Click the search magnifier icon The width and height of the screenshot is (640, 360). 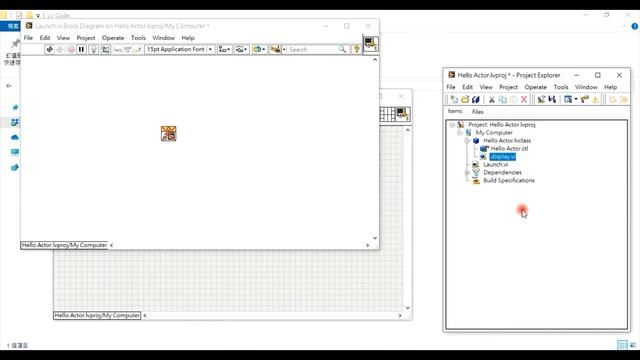[x=343, y=49]
